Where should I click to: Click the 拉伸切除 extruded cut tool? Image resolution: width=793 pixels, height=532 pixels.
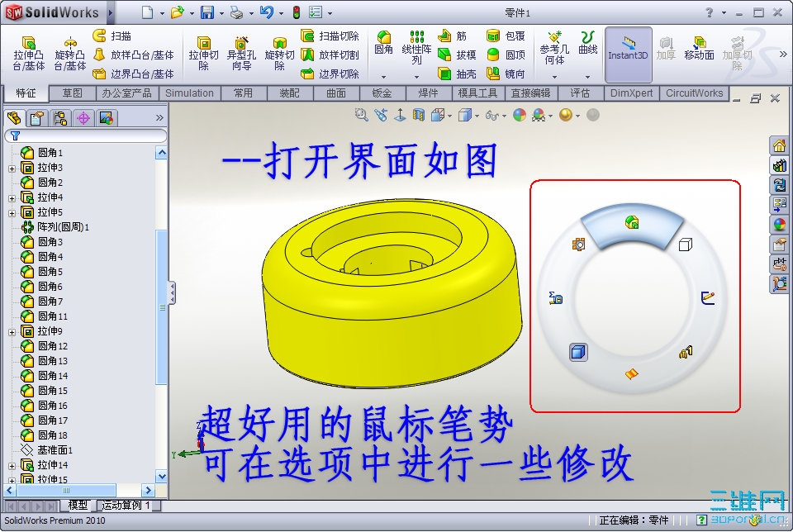203,53
